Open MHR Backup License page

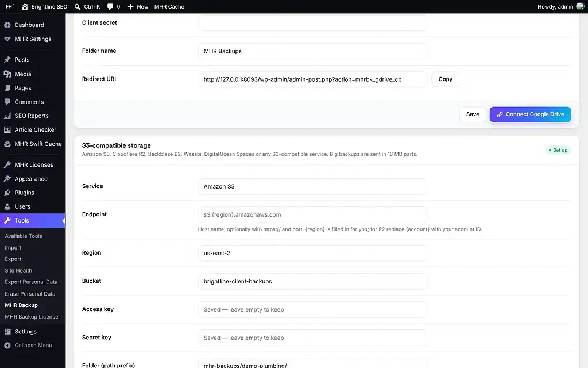click(x=32, y=317)
